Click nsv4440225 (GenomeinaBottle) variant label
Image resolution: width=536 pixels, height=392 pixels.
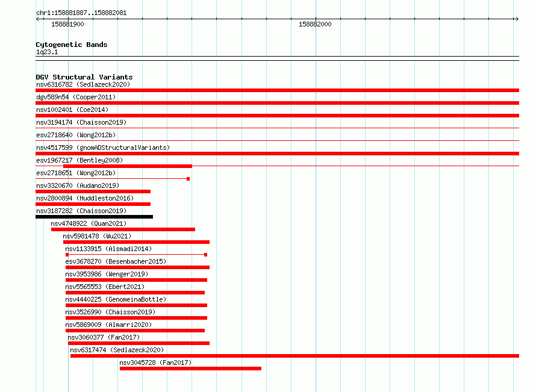(x=116, y=299)
